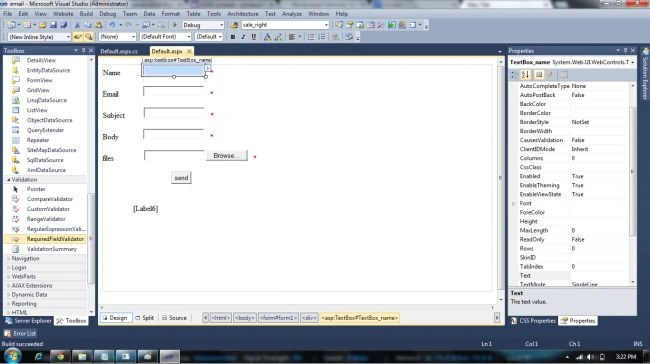Open the Debug menu
The height and width of the screenshot is (364, 650).
coord(108,14)
